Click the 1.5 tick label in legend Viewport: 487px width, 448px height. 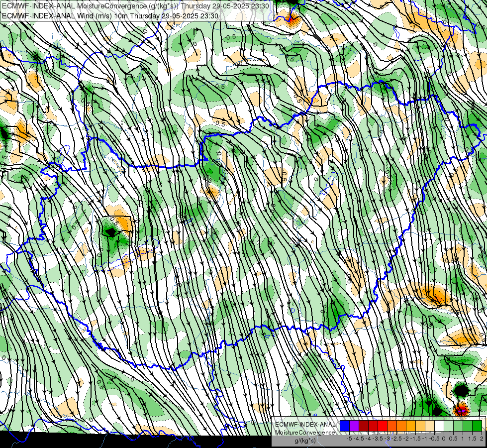[x=473, y=439]
